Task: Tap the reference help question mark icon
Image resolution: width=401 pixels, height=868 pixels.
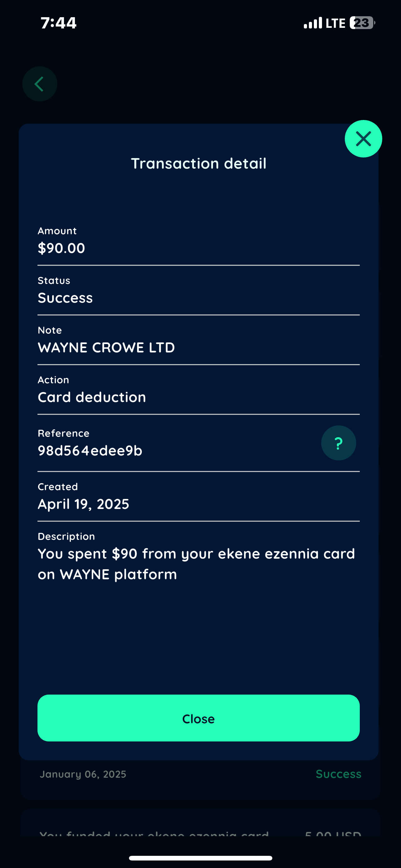Action: tap(338, 443)
